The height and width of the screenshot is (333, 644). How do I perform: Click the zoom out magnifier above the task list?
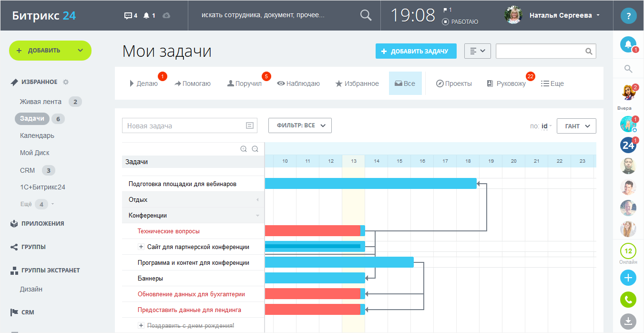coord(255,149)
